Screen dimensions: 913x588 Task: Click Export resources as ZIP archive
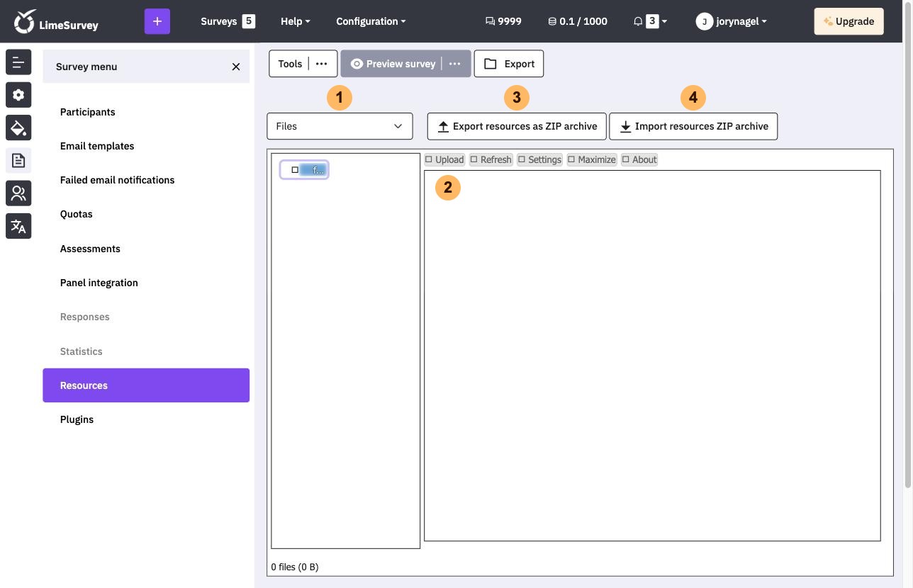(x=517, y=126)
